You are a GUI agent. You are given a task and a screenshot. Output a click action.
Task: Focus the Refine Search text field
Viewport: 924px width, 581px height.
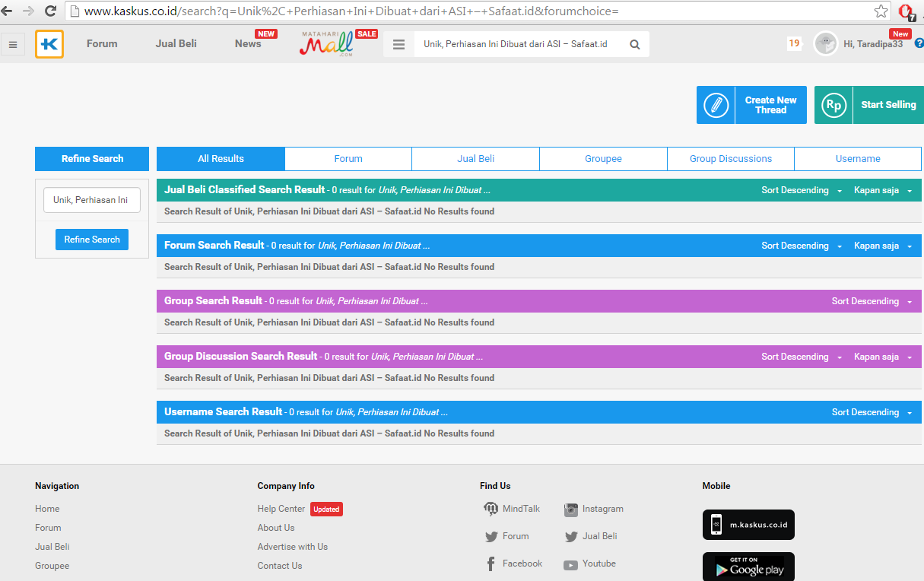click(92, 200)
